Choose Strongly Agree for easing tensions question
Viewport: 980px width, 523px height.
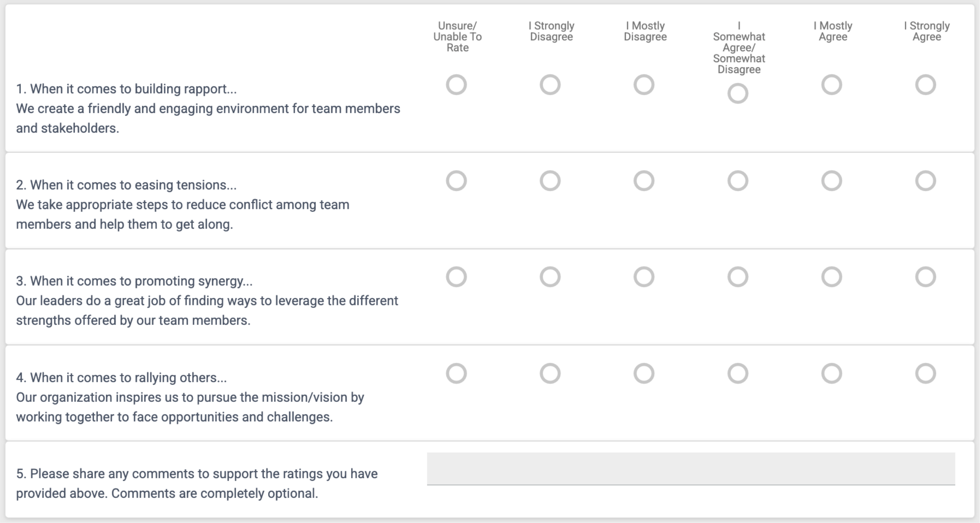[x=925, y=181]
